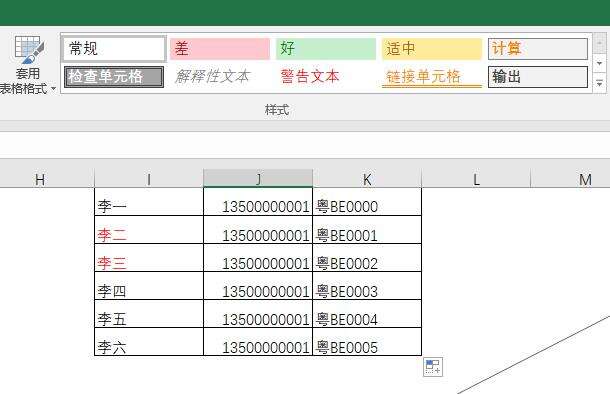Select the cell containing 李六
Screen dimensions: 610x394
pyautogui.click(x=149, y=341)
